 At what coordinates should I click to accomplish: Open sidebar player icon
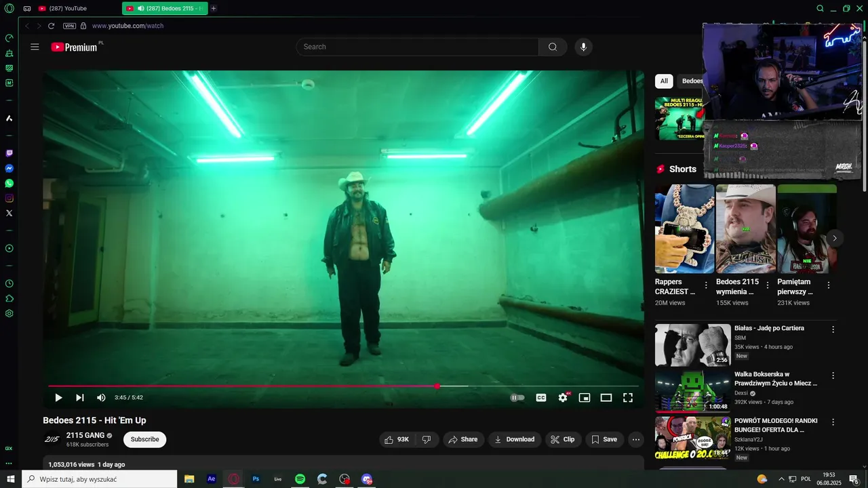(9, 249)
